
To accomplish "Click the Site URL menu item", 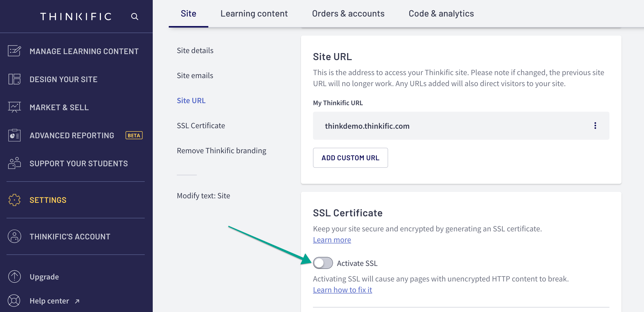I will 191,101.
